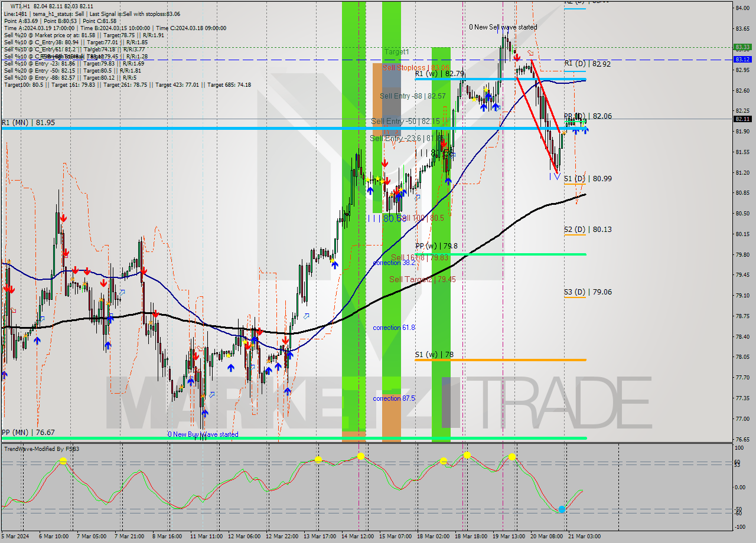The width and height of the screenshot is (756, 543).
Task: Click the green 83.33 price tag on axis
Action: coord(742,47)
